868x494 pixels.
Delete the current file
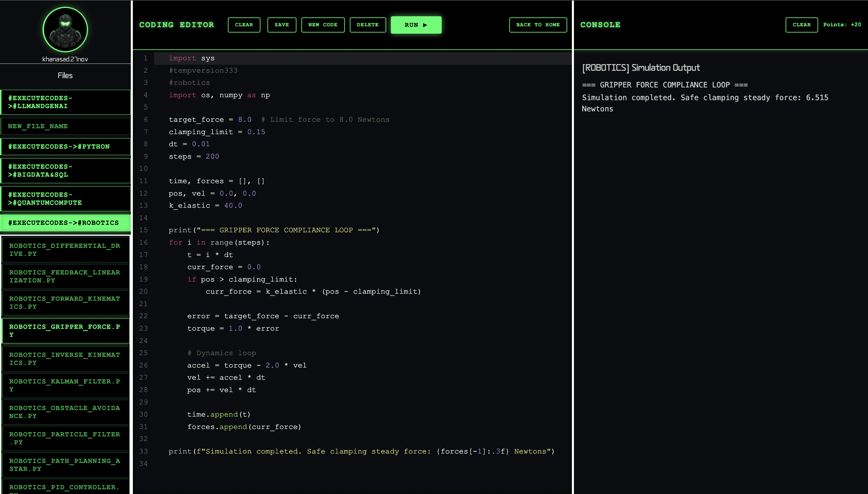[367, 25]
